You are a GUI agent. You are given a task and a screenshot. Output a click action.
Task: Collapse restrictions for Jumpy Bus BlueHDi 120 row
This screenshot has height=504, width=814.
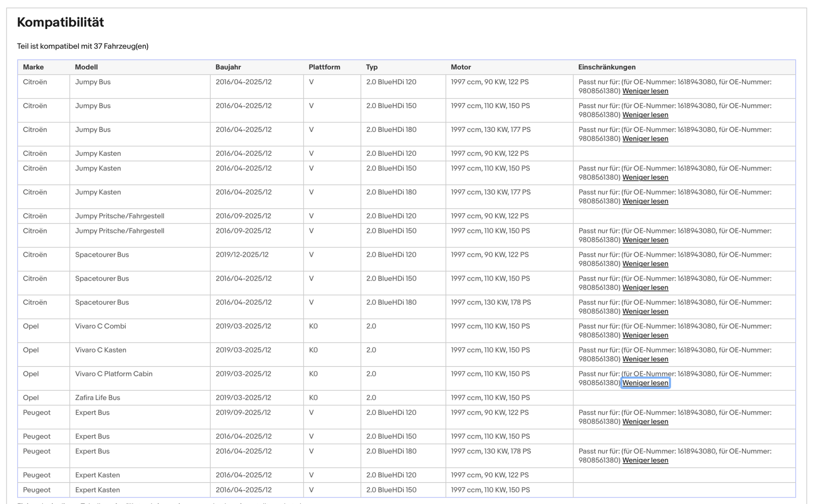[x=645, y=91]
